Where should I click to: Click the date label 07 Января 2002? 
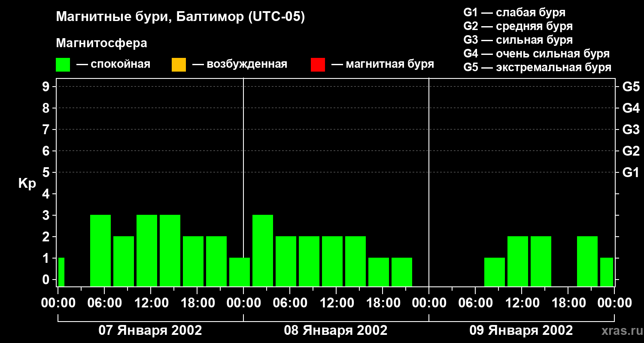point(150,331)
